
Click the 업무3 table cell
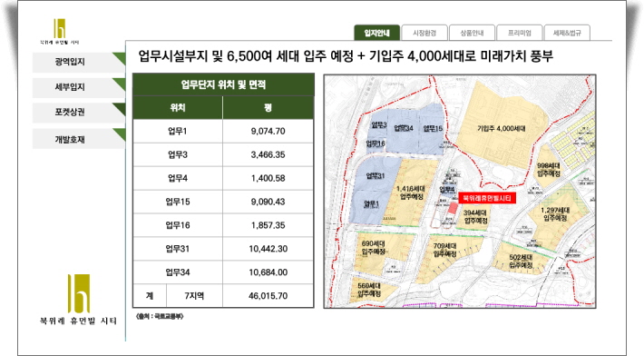[178, 154]
